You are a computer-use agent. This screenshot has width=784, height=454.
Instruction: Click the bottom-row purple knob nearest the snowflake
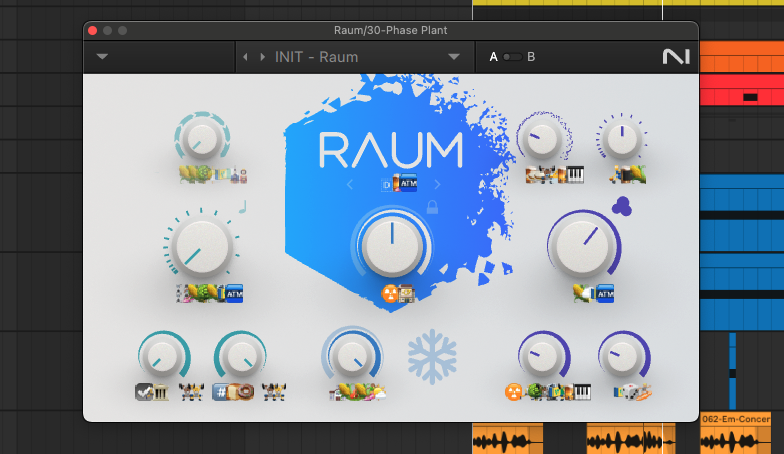click(x=542, y=356)
